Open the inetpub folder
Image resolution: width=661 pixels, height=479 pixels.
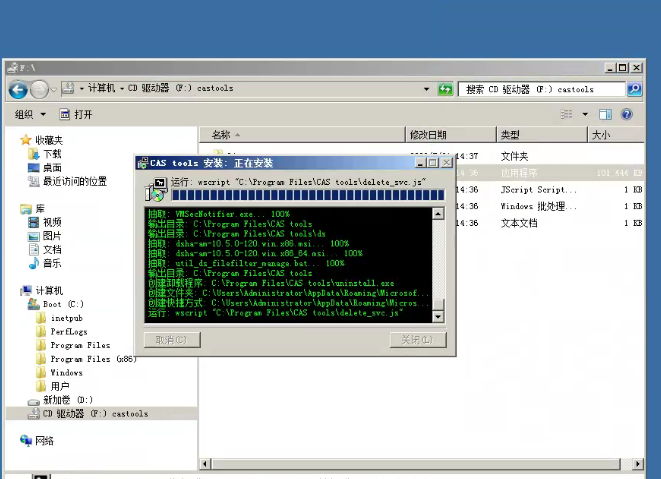(66, 318)
